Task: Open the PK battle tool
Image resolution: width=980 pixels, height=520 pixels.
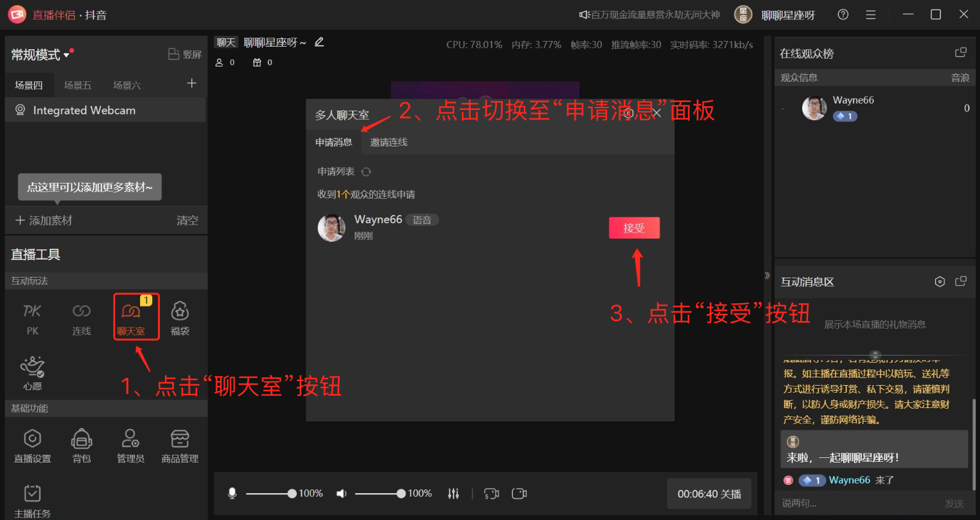Action: [x=32, y=318]
